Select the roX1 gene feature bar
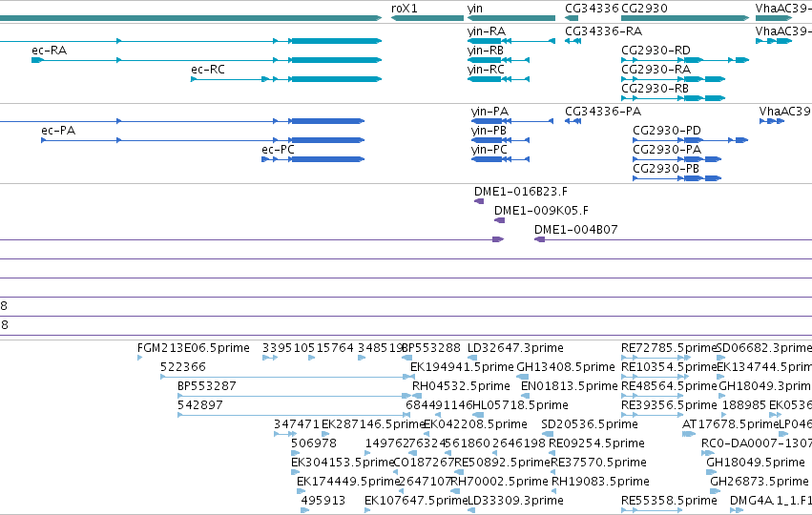 427,18
